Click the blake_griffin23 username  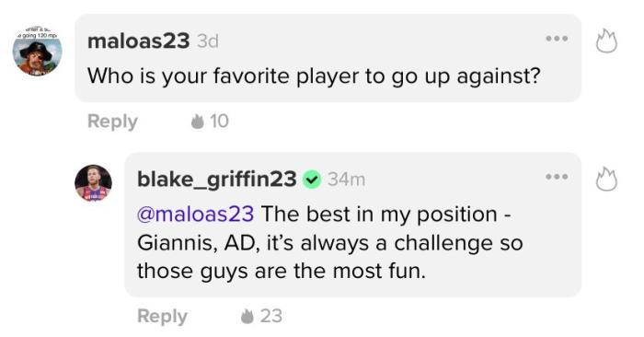click(217, 180)
